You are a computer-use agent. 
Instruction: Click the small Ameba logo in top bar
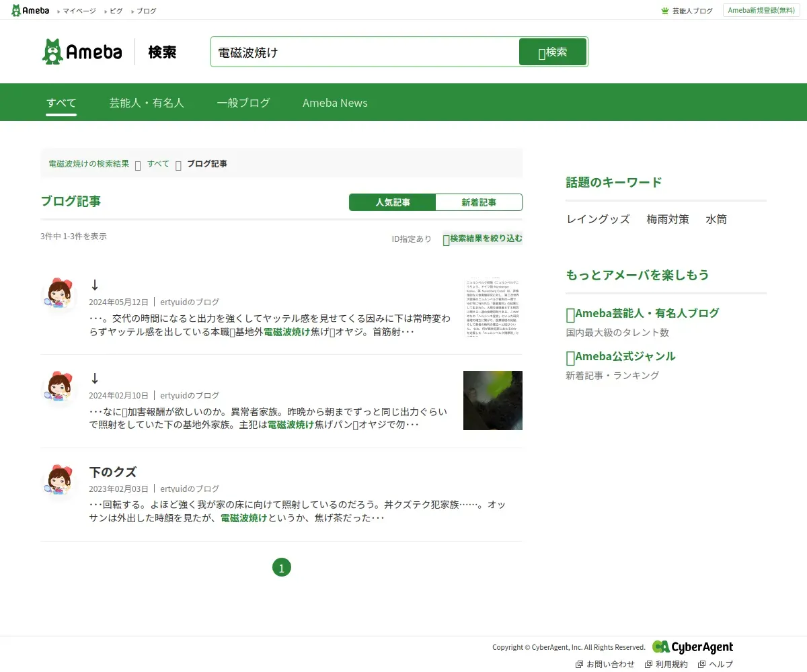click(30, 10)
